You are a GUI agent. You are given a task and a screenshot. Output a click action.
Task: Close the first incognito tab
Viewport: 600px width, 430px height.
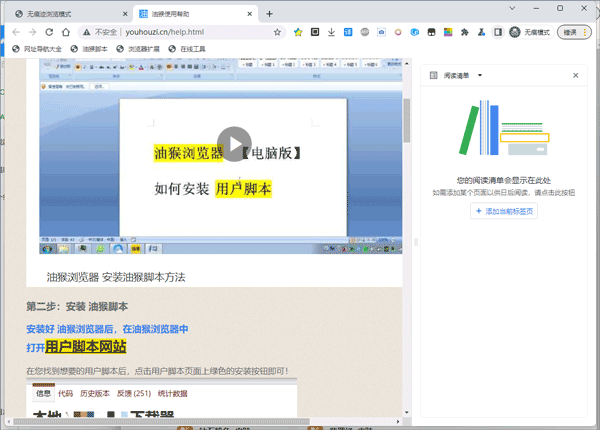pyautogui.click(x=125, y=14)
